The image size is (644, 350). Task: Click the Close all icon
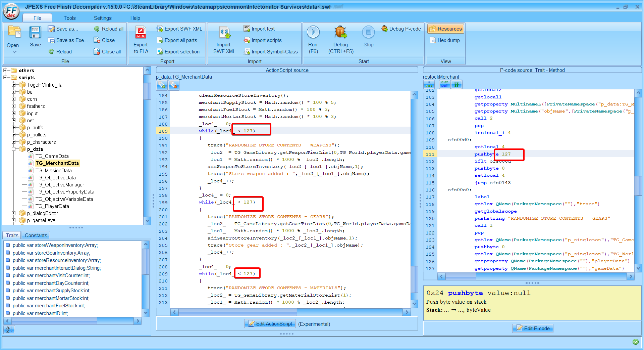coord(97,52)
